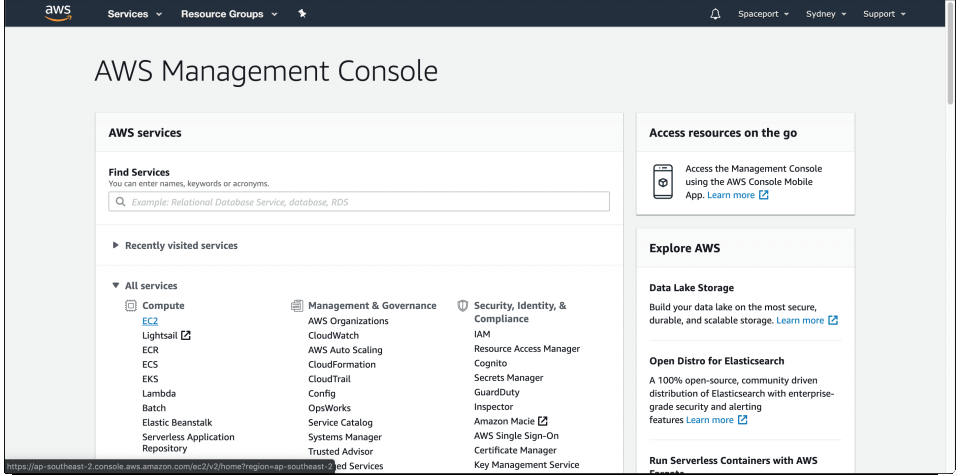Open the Spaceport account menu
The width and height of the screenshot is (956, 475).
[x=763, y=14]
